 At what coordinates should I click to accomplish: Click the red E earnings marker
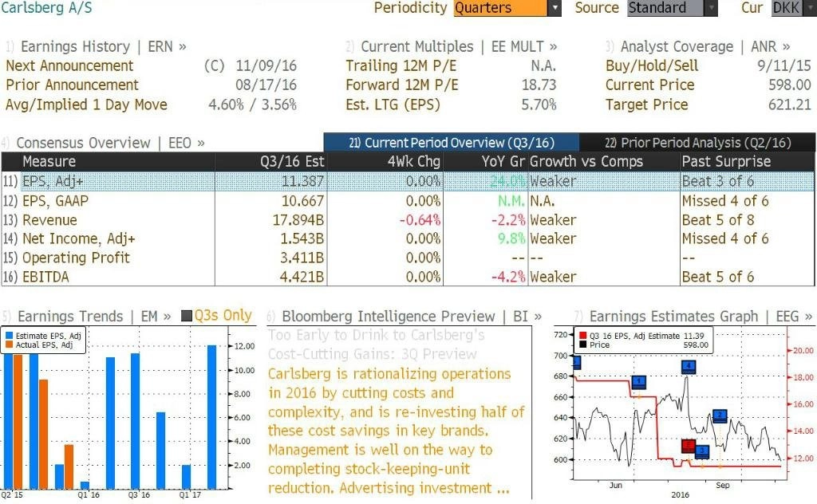(689, 445)
